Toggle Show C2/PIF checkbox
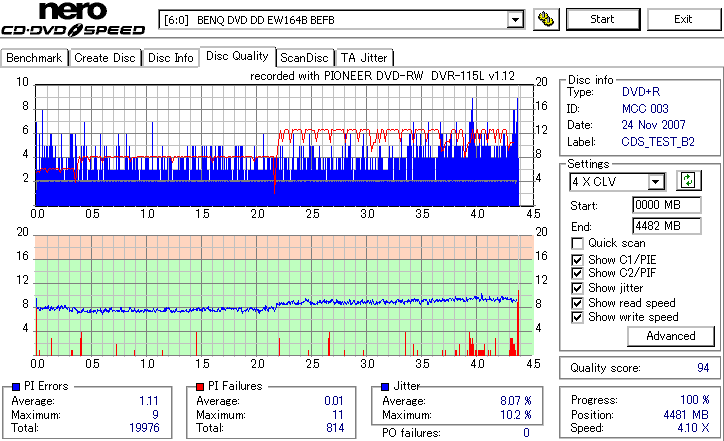The height and width of the screenshot is (441, 724). pos(577,273)
